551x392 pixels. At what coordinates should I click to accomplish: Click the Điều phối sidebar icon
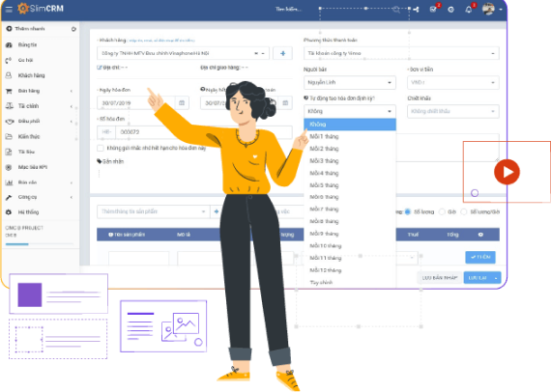(9, 121)
